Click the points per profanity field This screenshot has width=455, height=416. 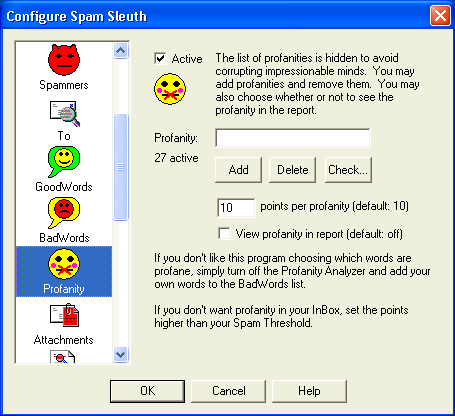236,208
